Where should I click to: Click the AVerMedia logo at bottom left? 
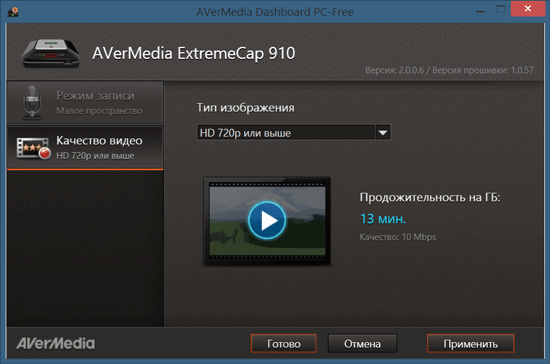[x=55, y=344]
